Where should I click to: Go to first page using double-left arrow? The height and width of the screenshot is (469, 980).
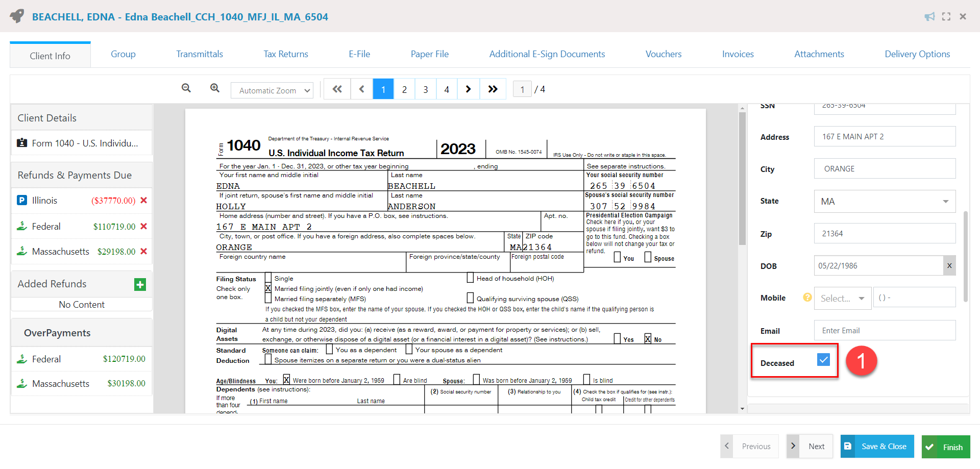[x=337, y=88]
